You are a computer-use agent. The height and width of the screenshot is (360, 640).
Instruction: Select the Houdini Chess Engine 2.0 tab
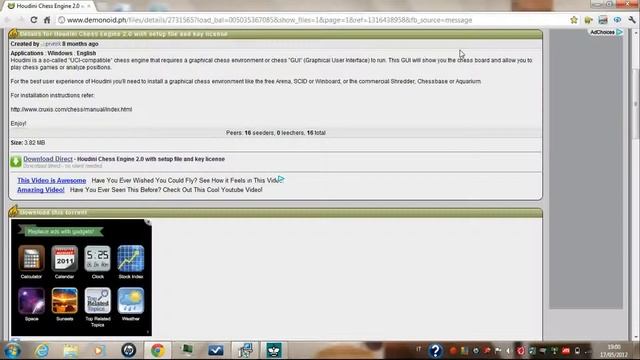pos(49,6)
